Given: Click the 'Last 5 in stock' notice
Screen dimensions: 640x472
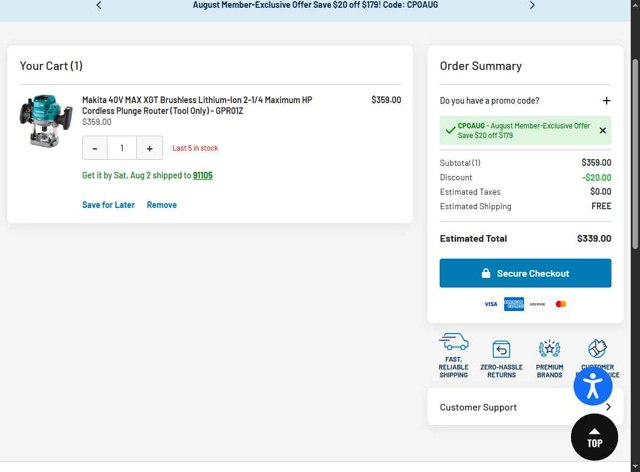Looking at the screenshot, I should coord(195,148).
